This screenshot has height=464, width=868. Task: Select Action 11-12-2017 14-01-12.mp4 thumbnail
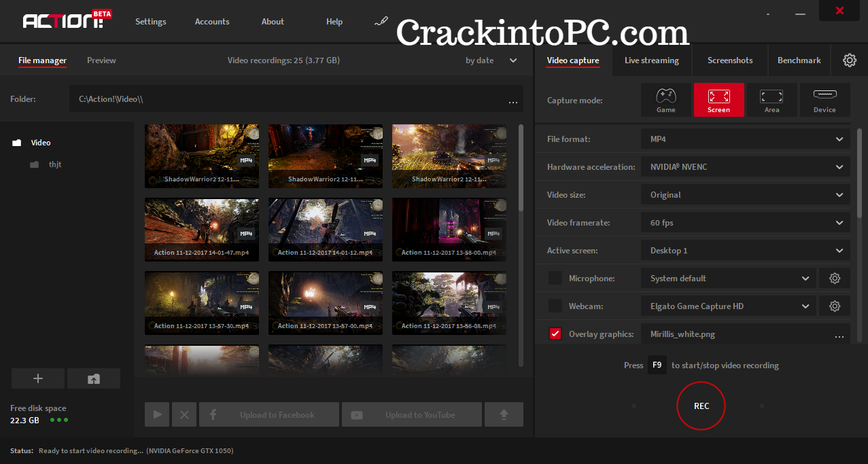(326, 230)
